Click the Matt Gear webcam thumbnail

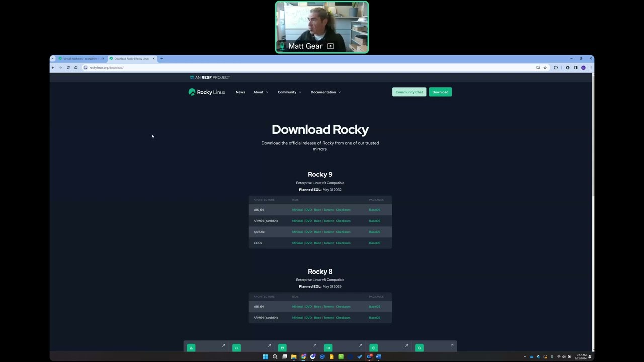tap(322, 27)
